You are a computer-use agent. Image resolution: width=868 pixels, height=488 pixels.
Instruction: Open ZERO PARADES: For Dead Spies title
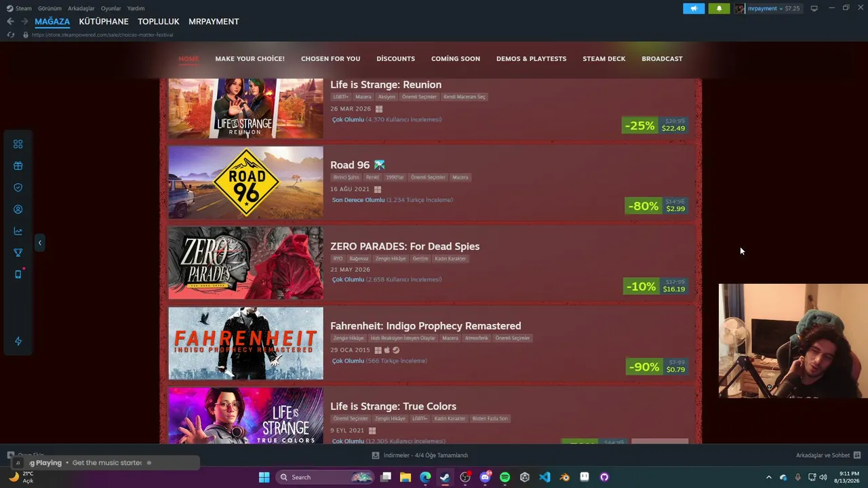pos(405,246)
